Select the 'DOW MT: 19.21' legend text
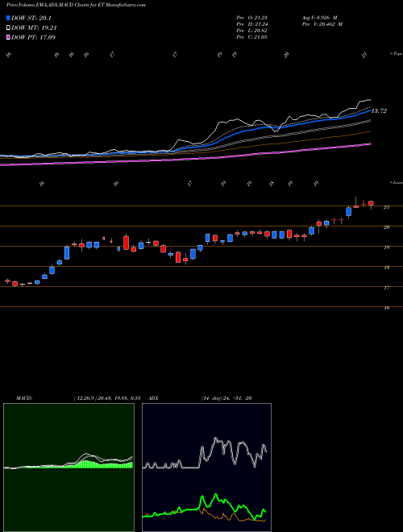 33,28
